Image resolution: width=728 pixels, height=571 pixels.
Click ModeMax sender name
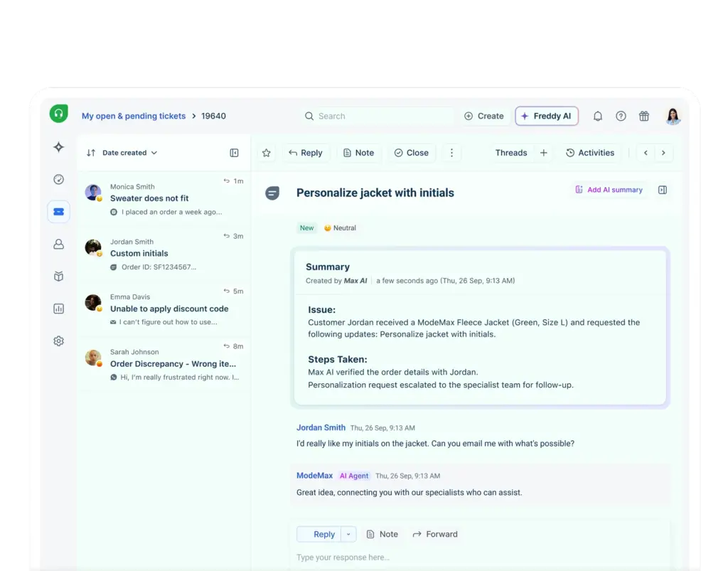coord(314,476)
